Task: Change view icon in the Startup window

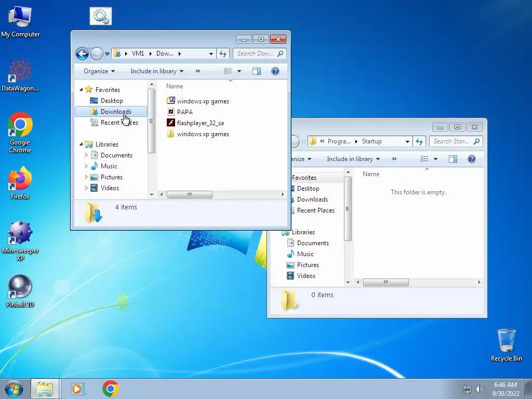Action: 424,159
